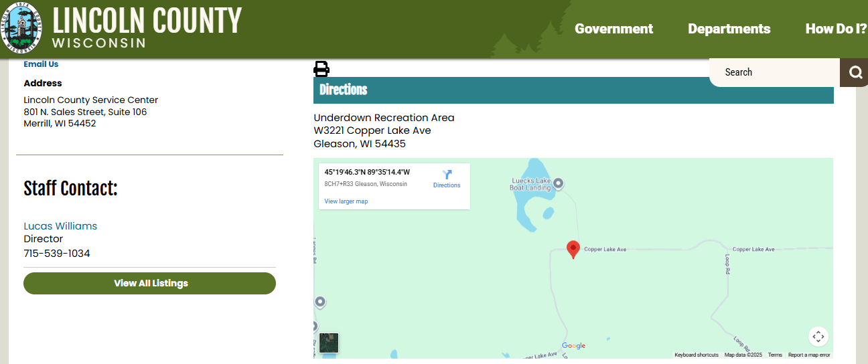
Task: Click the Merrill, WI 54452 text
Action: 60,124
